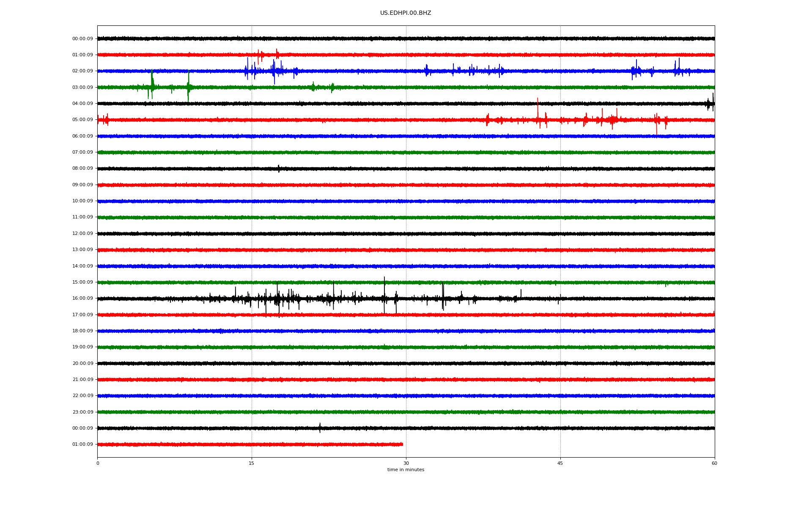Viewport: 812px width, 508px height.
Task: Click the 05:00:09 row time label
Action: [82, 120]
